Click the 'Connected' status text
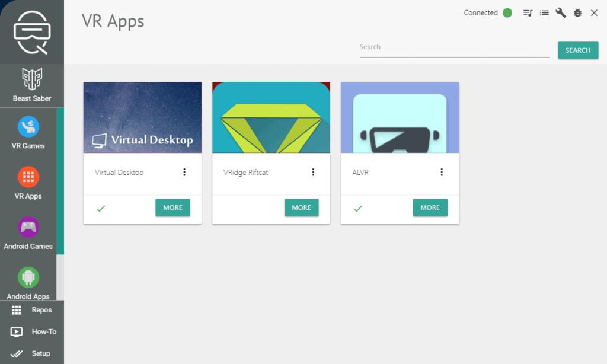This screenshot has height=364, width=607. pos(481,13)
